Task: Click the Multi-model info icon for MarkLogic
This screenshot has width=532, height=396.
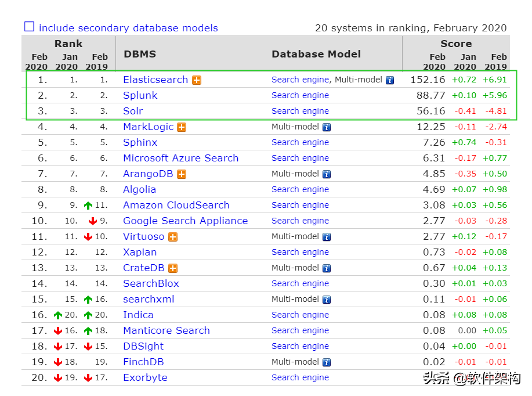Action: click(327, 127)
